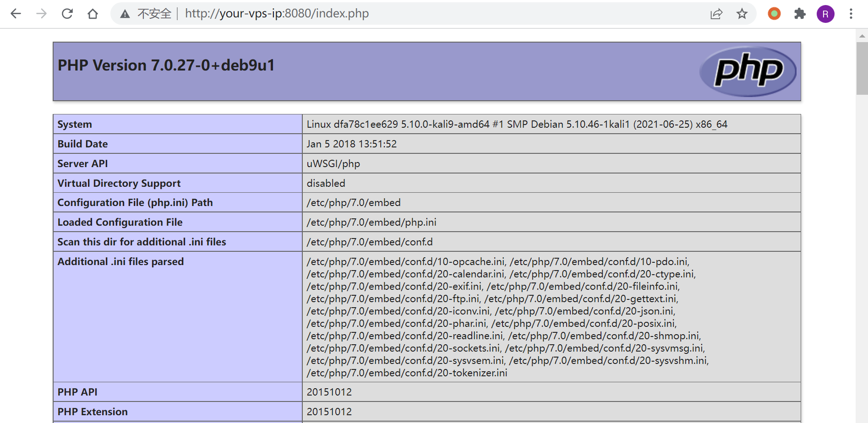Screen dimensions: 868x423
Task: Click the scrollbar up arrow
Action: [862, 36]
